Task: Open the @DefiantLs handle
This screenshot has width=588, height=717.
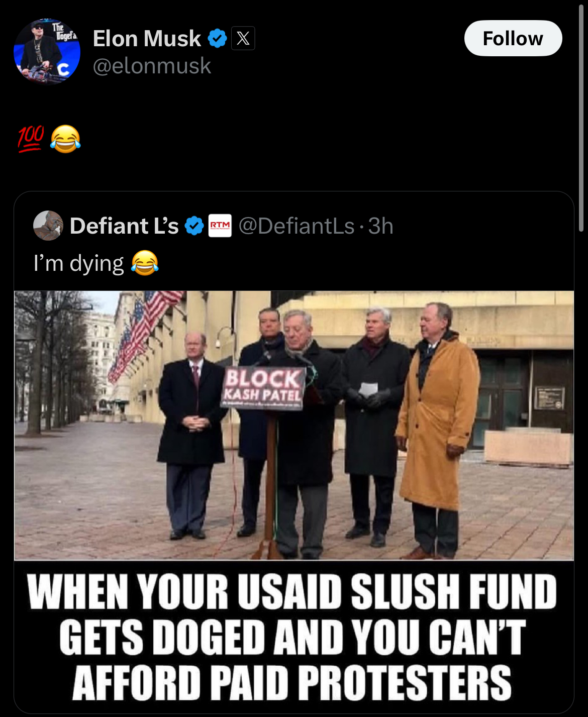Action: pyautogui.click(x=297, y=226)
